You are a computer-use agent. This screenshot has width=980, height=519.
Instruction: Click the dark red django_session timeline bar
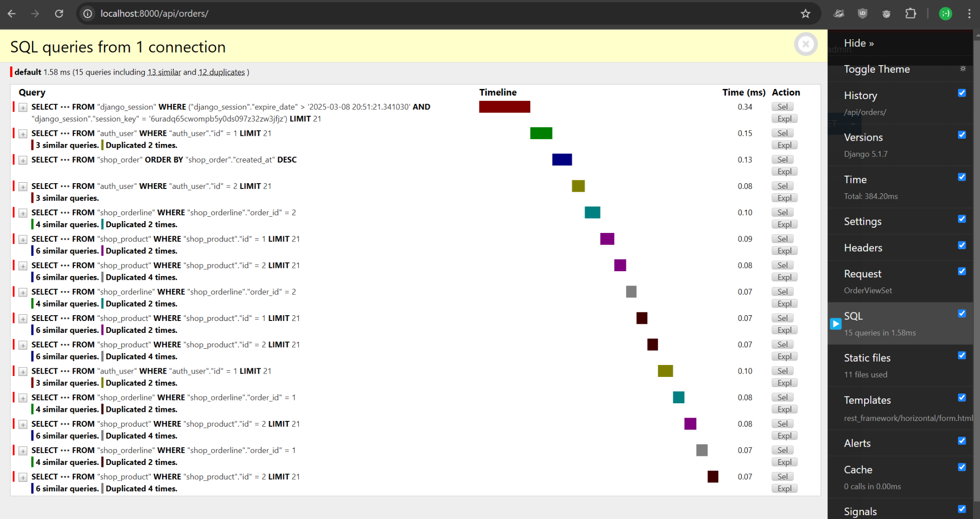pyautogui.click(x=504, y=107)
